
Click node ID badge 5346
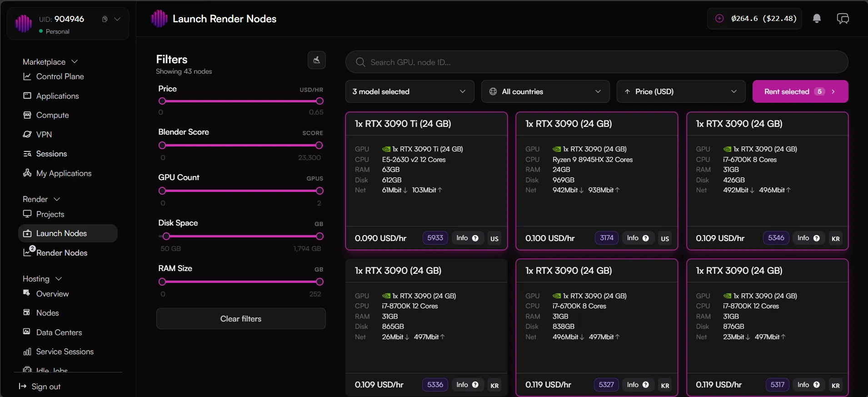pyautogui.click(x=776, y=238)
